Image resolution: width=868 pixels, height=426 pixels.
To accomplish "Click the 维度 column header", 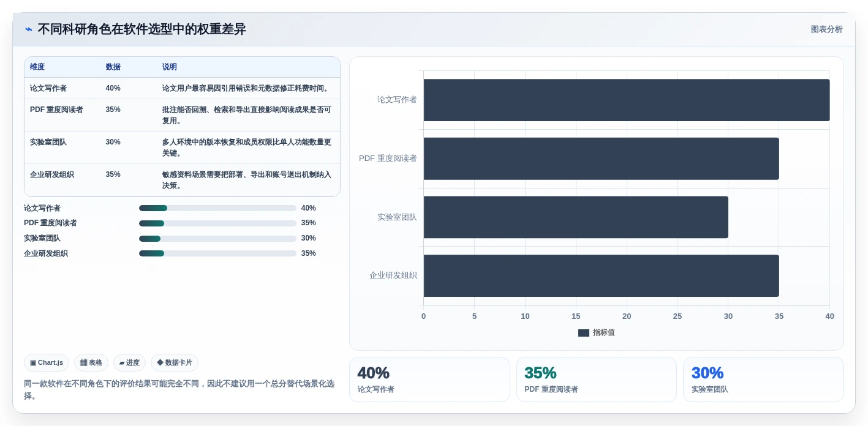I will (37, 67).
